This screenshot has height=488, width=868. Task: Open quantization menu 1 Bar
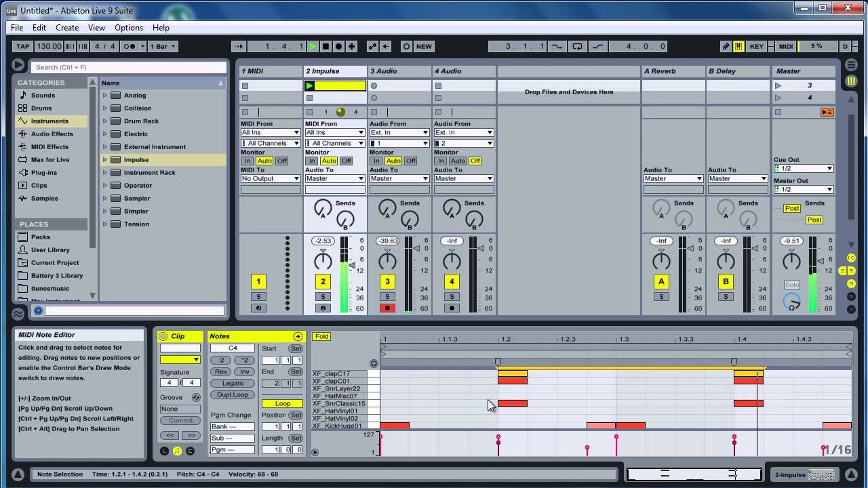point(163,46)
